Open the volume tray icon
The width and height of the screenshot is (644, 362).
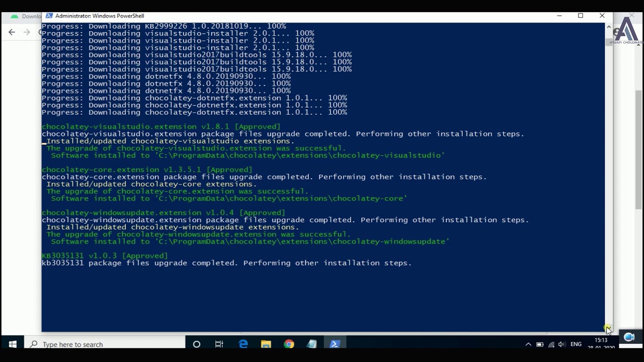[x=562, y=344]
